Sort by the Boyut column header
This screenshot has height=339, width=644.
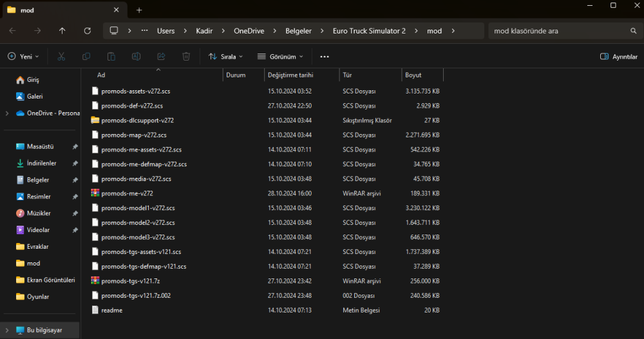(413, 75)
